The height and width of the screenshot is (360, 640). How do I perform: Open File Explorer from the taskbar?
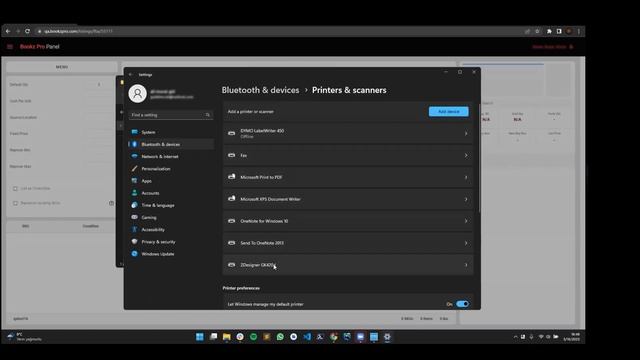[x=227, y=337]
